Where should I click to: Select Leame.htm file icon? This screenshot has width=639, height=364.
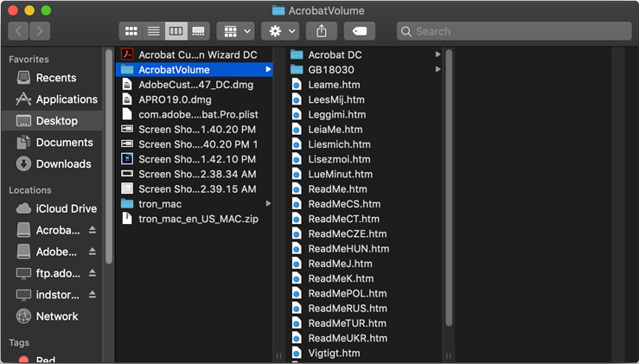[x=297, y=85]
